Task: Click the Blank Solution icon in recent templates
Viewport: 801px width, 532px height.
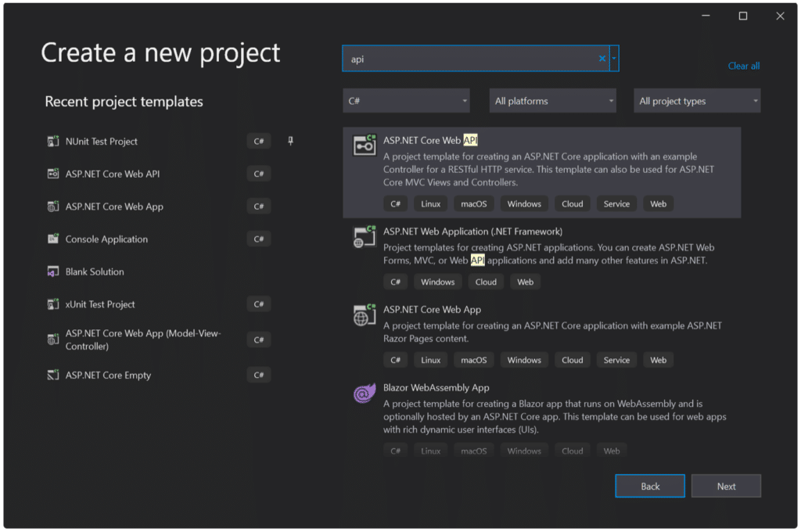Action: coord(53,271)
